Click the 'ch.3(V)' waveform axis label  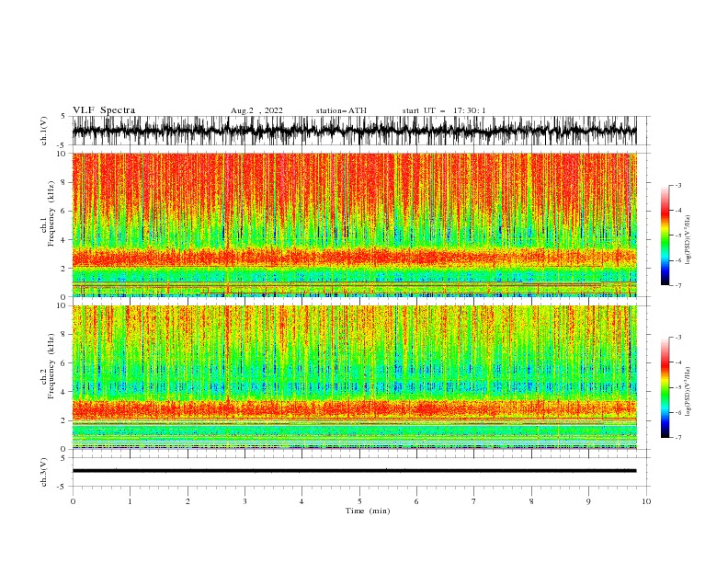point(44,472)
